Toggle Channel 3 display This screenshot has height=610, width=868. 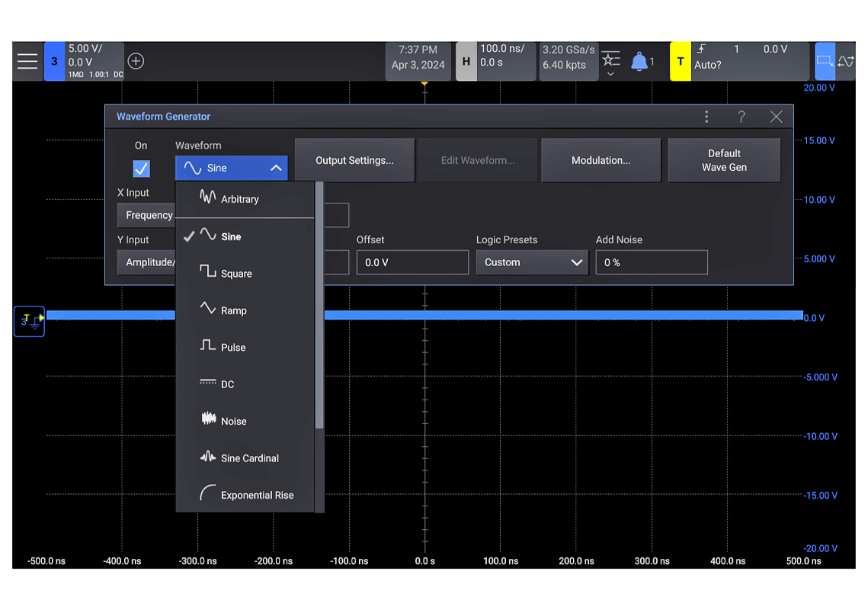pos(54,61)
